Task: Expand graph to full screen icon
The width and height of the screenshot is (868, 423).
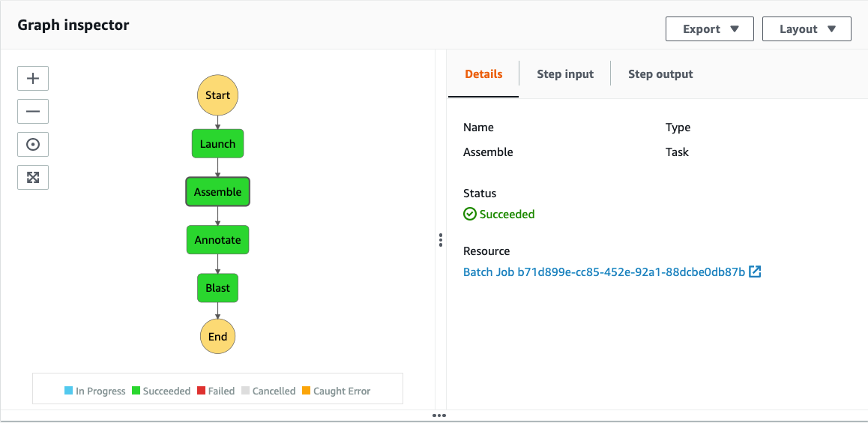Action: click(x=33, y=177)
